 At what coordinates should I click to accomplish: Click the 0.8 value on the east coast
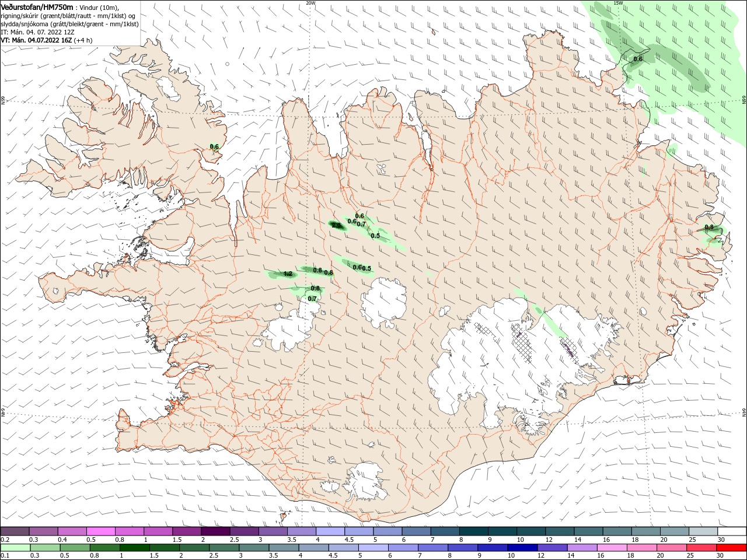(x=709, y=228)
